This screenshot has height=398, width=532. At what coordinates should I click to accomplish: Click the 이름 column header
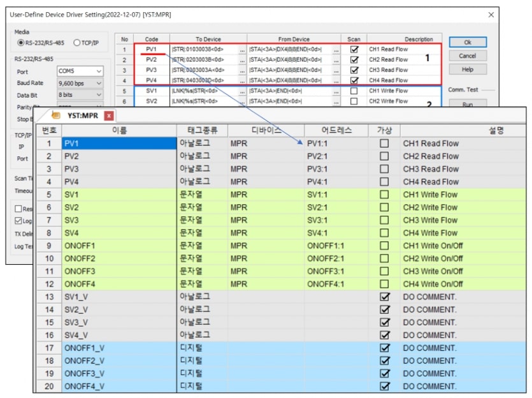point(119,130)
